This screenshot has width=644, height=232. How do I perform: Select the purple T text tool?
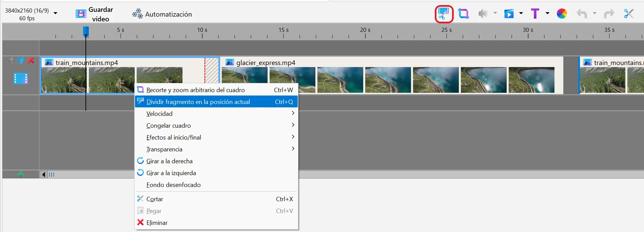coord(535,14)
